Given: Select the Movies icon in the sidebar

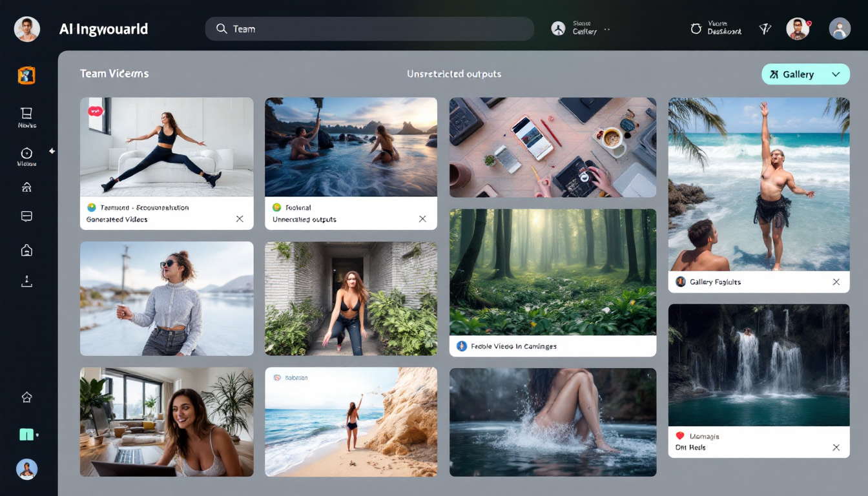Looking at the screenshot, I should coord(26,113).
